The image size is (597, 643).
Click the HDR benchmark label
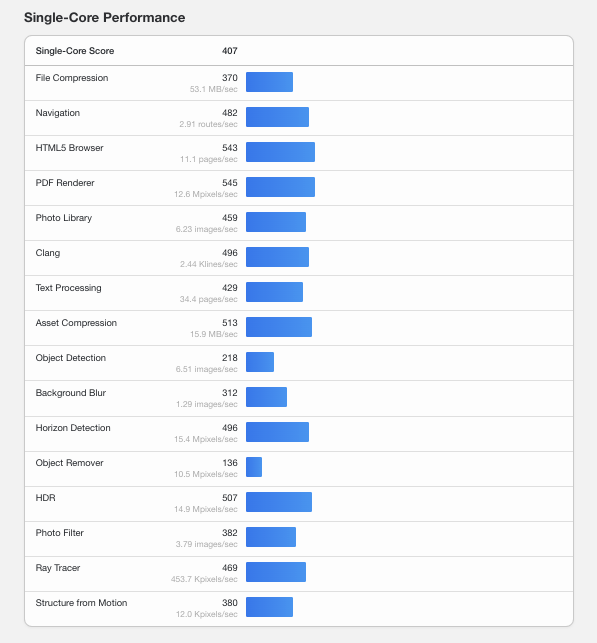click(45, 498)
